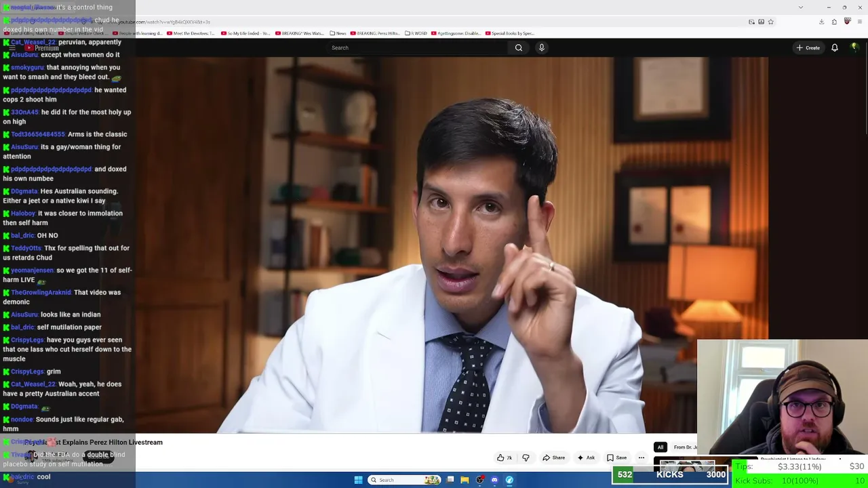Click the Create button on YouTube
This screenshot has width=868, height=488.
[808, 47]
